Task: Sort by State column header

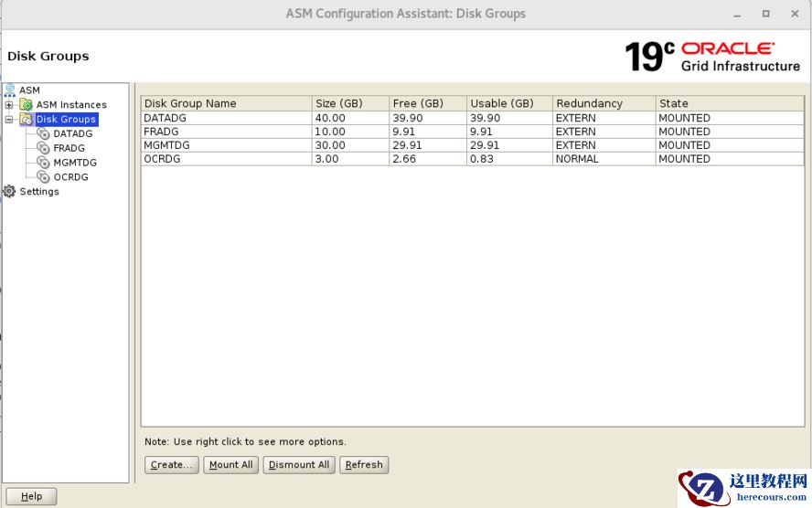Action: (730, 103)
